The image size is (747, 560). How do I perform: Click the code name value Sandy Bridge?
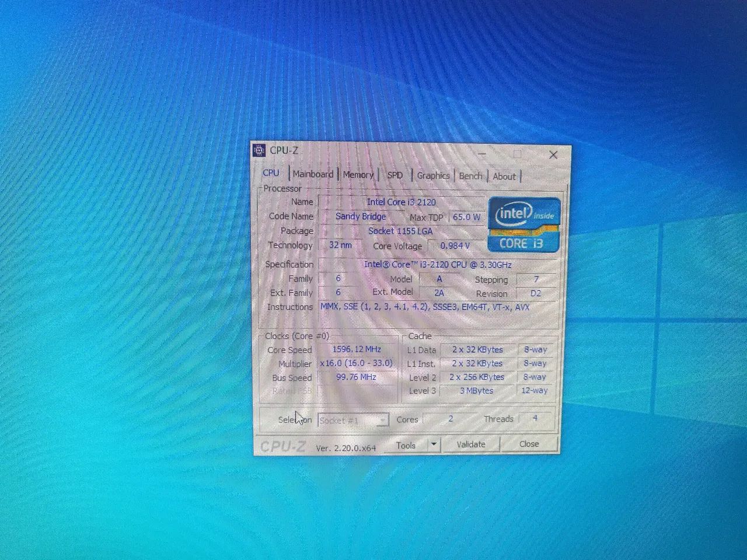point(361,216)
